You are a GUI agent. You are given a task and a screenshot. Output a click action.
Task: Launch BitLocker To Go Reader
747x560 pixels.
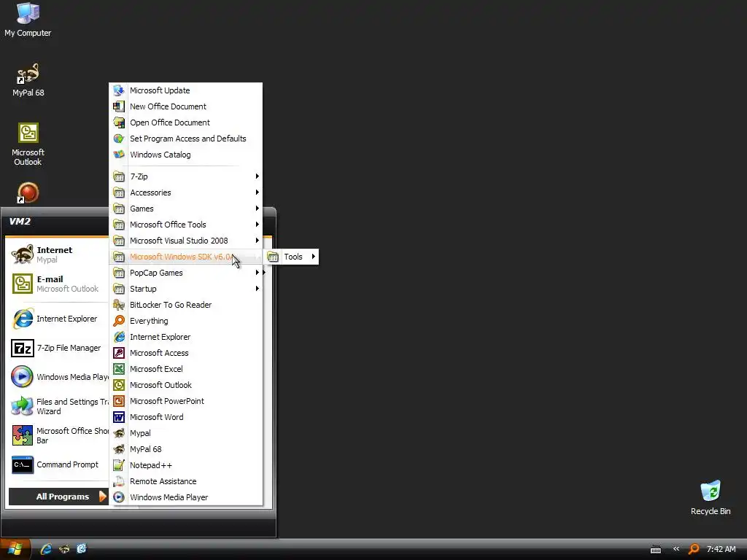coord(186,305)
